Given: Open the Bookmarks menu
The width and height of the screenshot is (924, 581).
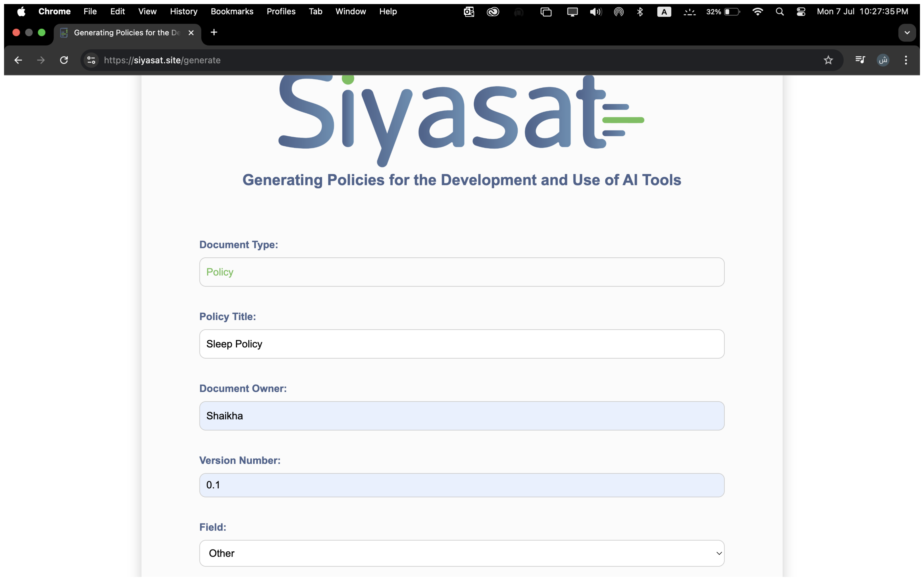Looking at the screenshot, I should pos(232,12).
